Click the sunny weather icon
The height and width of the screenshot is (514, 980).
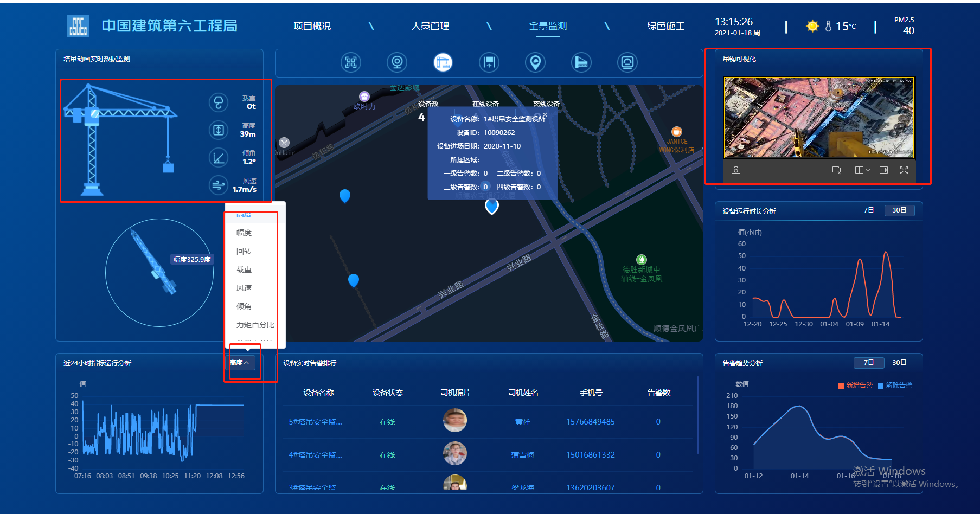pyautogui.click(x=812, y=26)
